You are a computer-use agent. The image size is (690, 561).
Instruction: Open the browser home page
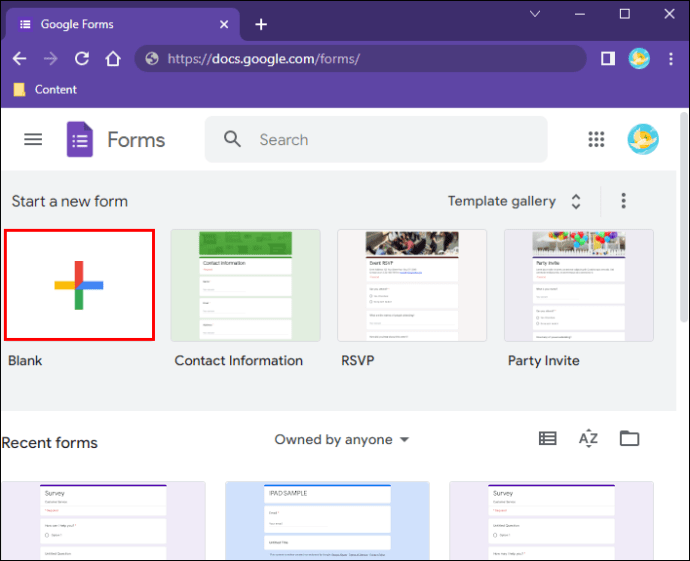[113, 59]
